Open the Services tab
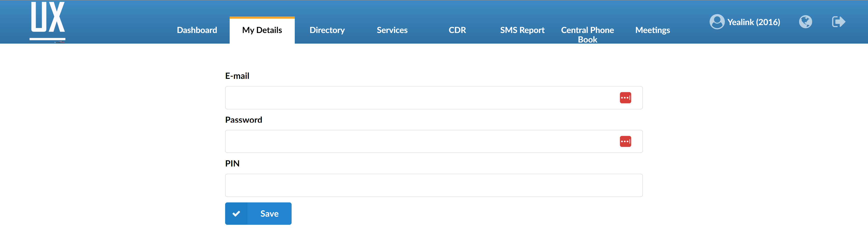 (392, 30)
